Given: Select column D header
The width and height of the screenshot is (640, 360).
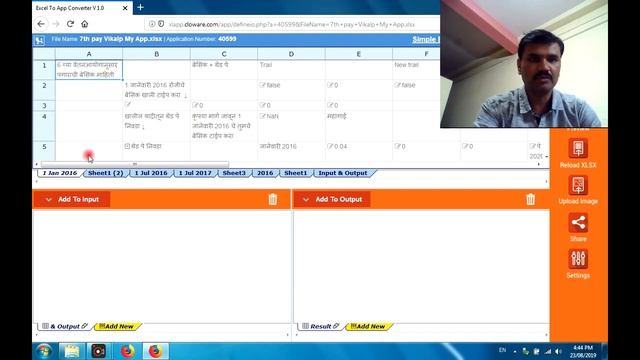Looking at the screenshot, I should pos(291,54).
